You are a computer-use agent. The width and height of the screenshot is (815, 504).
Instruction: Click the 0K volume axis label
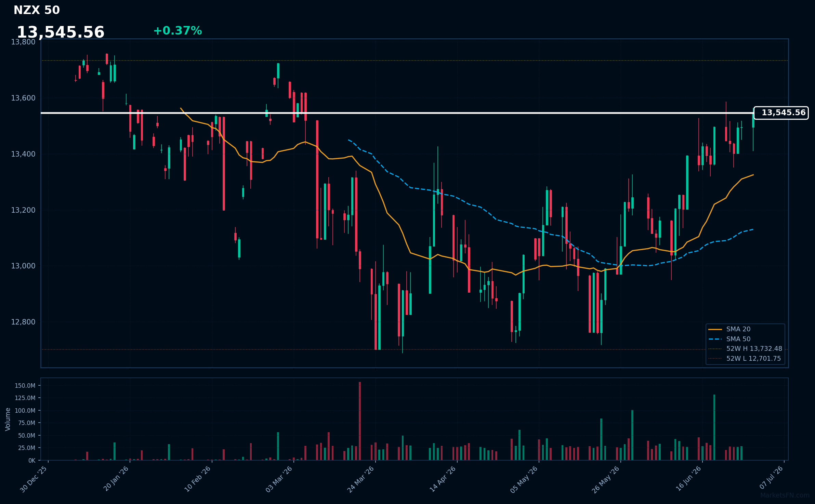(x=32, y=461)
